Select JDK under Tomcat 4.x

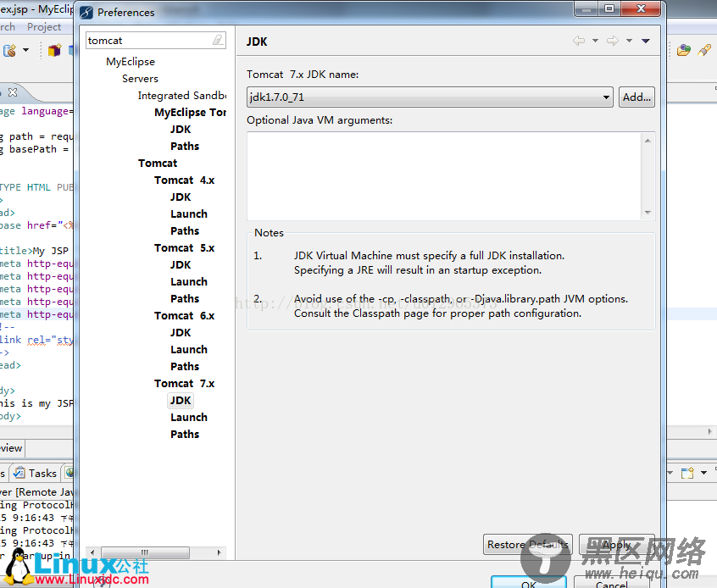click(181, 197)
